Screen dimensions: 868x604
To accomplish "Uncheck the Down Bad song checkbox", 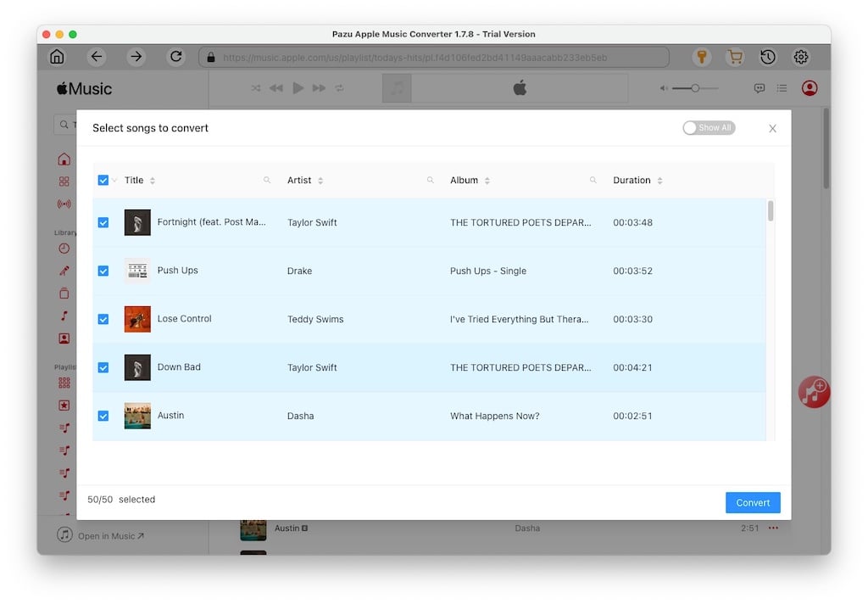I will pyautogui.click(x=103, y=367).
